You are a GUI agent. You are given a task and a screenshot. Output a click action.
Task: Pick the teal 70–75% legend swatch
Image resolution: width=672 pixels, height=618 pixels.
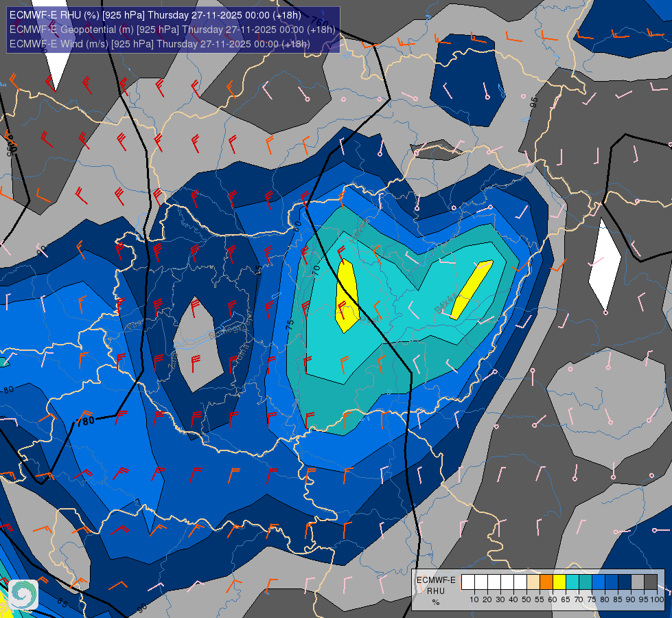coord(586,582)
